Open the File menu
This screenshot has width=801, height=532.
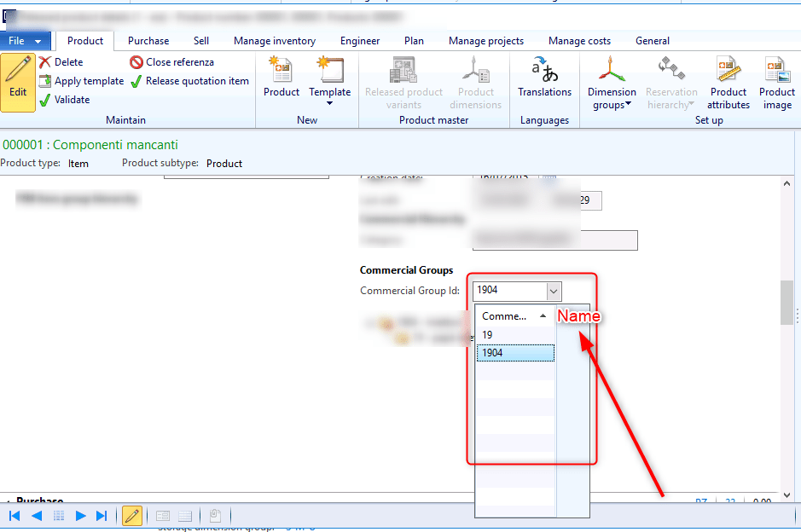pos(26,41)
